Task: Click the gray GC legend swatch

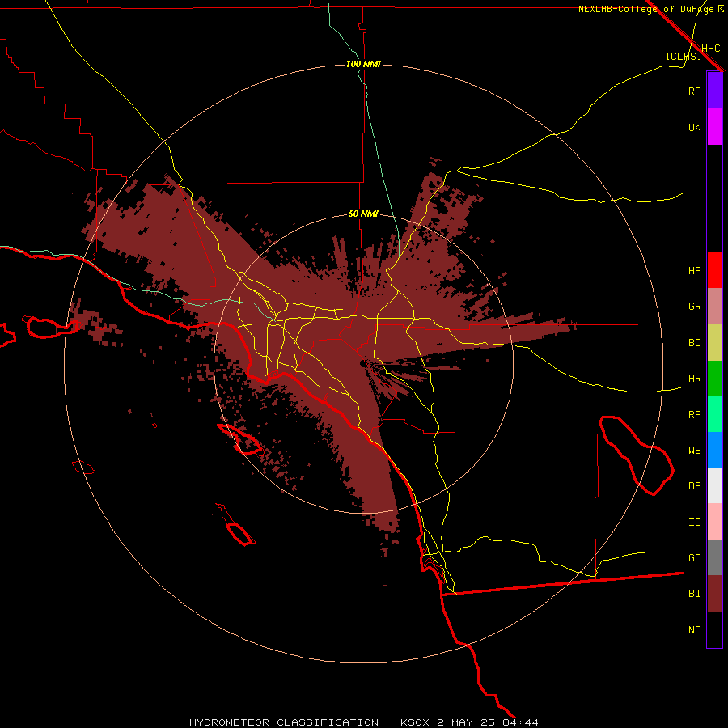Action: [x=714, y=557]
